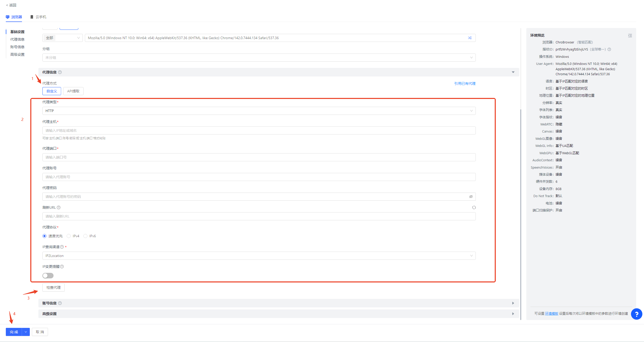Click the help icon beside 指纹ID
Screen dimensions: 644x342
pyautogui.click(x=609, y=49)
